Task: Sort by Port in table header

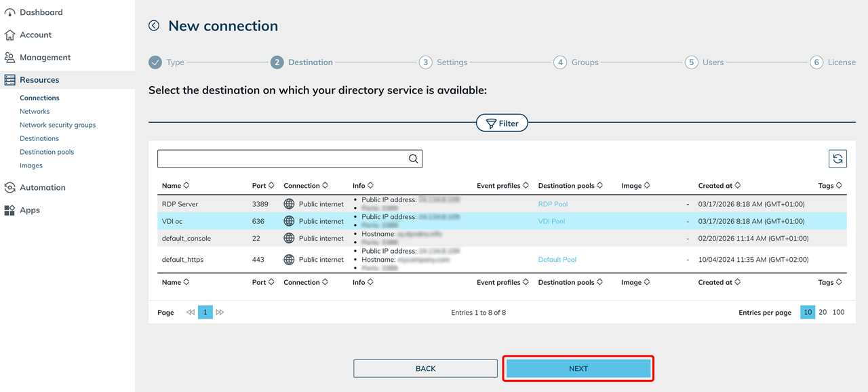Action: pyautogui.click(x=263, y=186)
